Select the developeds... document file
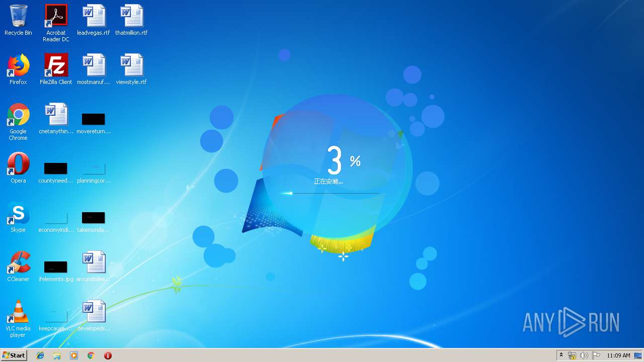This screenshot has width=644, height=362. click(94, 316)
